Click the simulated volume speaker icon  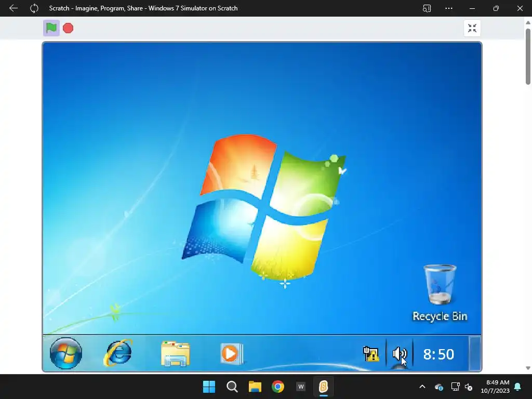tap(400, 354)
